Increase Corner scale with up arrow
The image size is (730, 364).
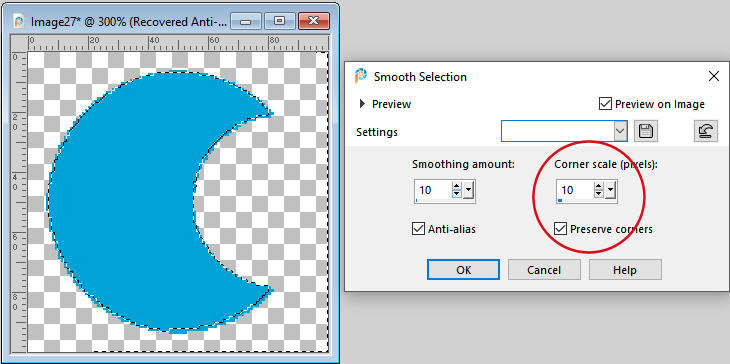click(599, 186)
